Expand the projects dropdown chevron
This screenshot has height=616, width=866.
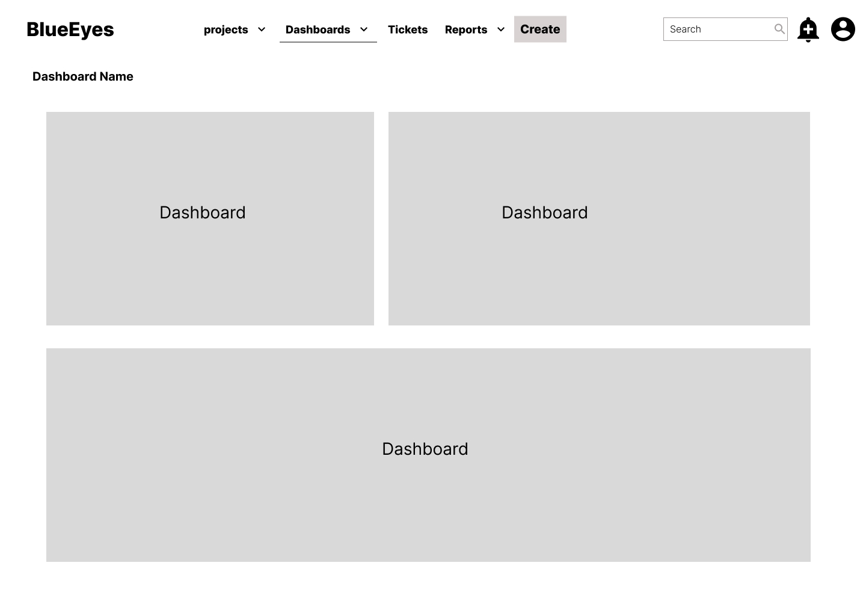click(262, 29)
